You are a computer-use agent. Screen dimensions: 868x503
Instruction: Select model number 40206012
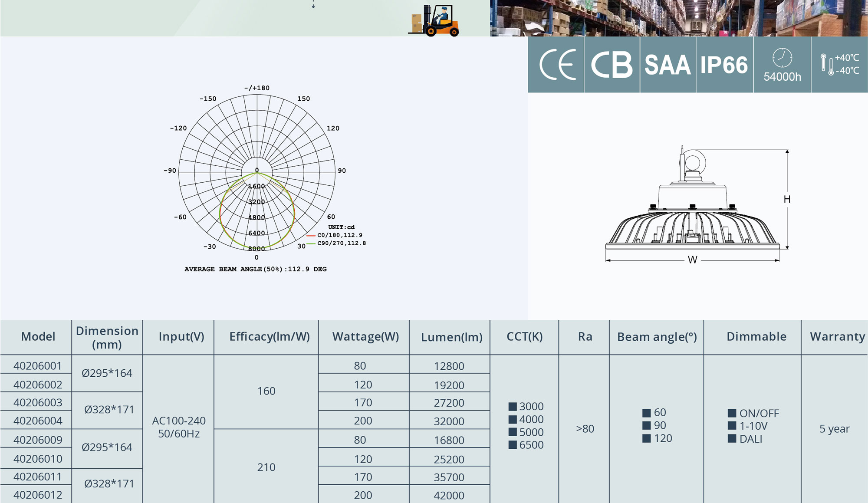[38, 495]
